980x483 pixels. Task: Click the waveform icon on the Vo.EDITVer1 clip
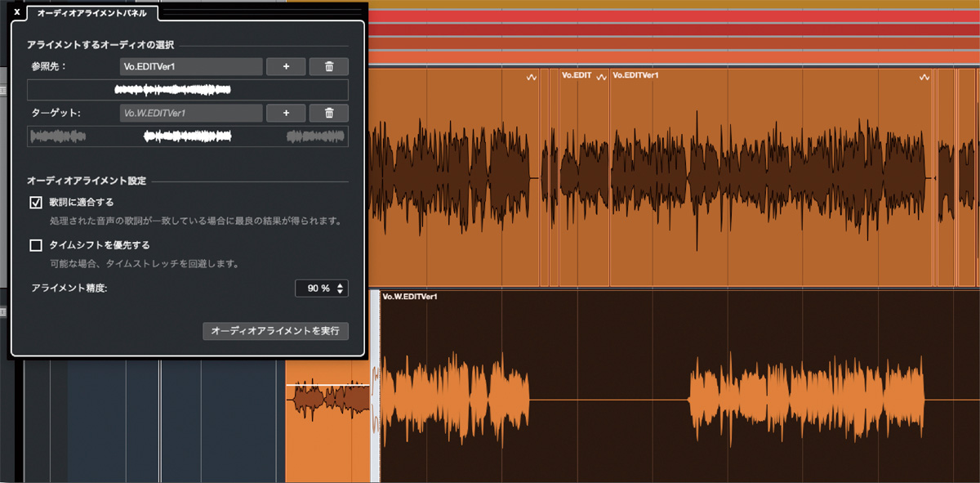click(x=924, y=77)
